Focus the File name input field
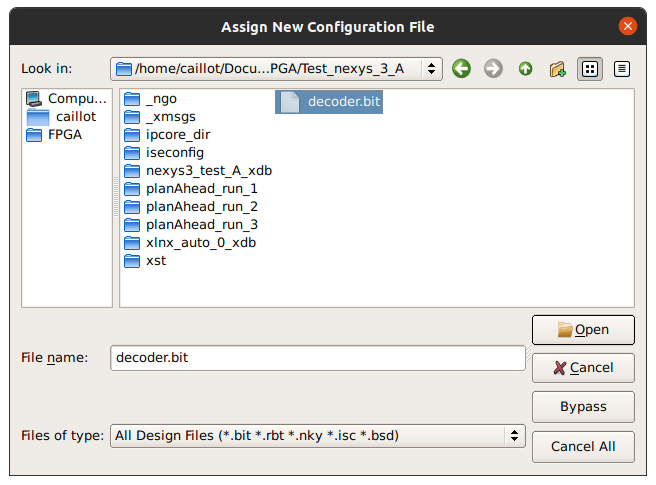The height and width of the screenshot is (485, 656). 318,358
